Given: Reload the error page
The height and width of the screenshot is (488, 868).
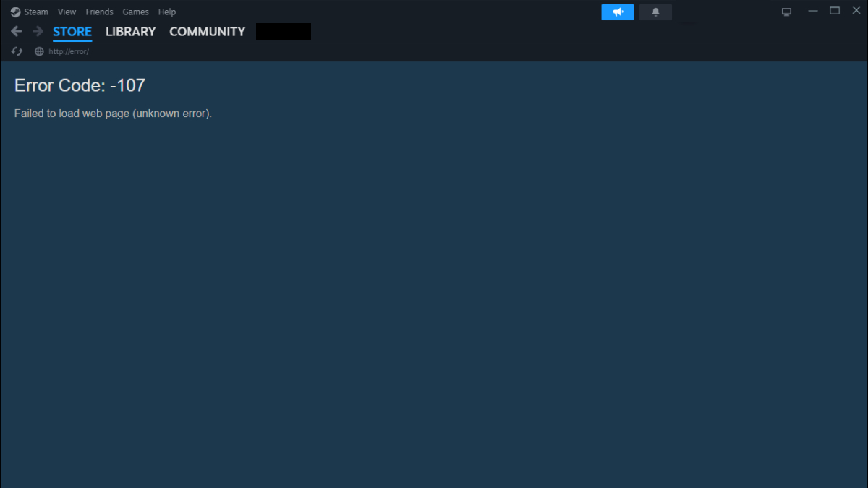Looking at the screenshot, I should click(17, 51).
